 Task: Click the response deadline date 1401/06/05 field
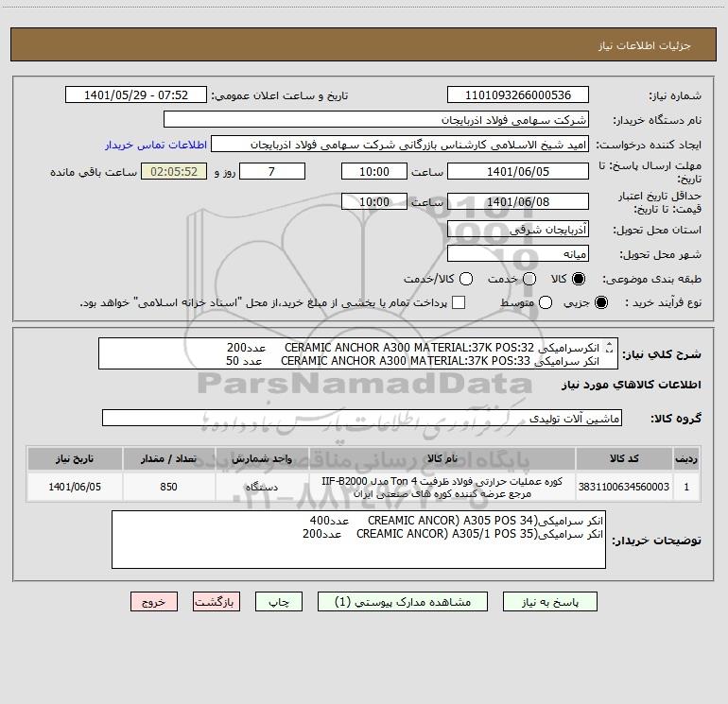pyautogui.click(x=518, y=172)
